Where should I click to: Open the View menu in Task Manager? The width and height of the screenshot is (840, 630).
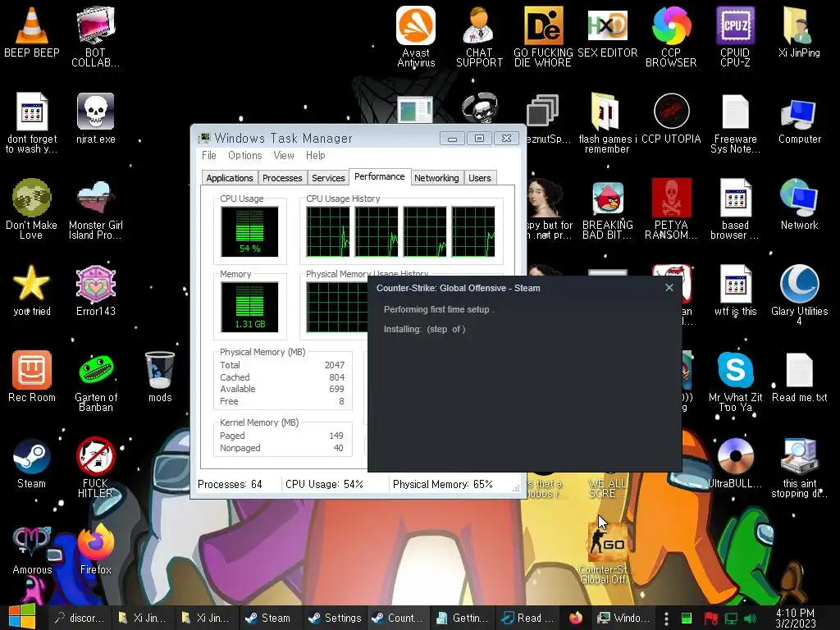tap(284, 155)
